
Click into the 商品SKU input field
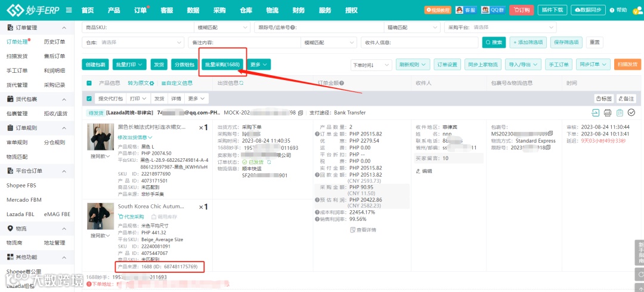[x=138, y=27]
